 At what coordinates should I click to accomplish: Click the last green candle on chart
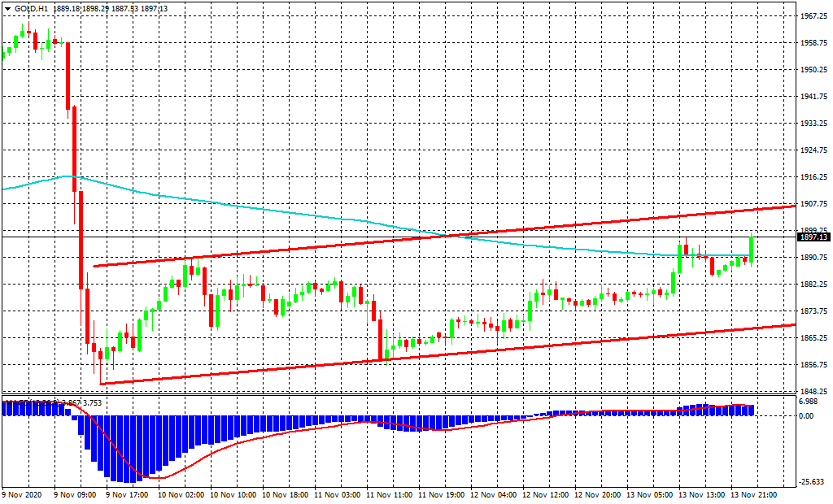[x=752, y=250]
